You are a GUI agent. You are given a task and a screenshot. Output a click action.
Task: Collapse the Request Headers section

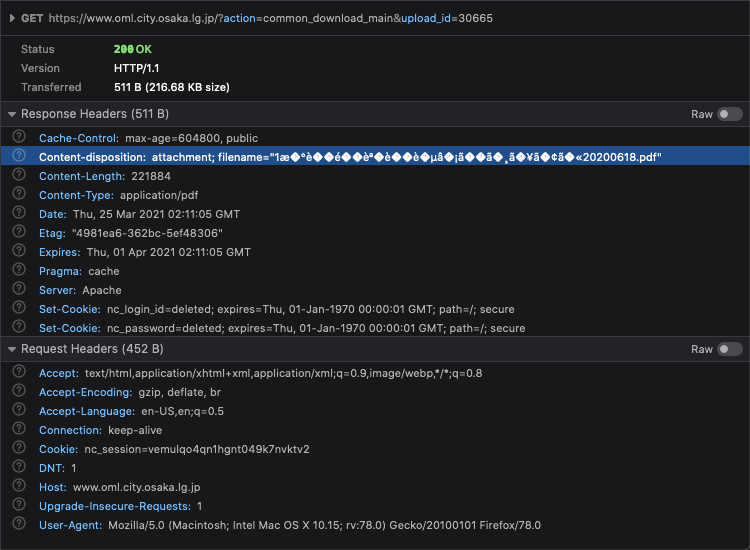pyautogui.click(x=11, y=349)
